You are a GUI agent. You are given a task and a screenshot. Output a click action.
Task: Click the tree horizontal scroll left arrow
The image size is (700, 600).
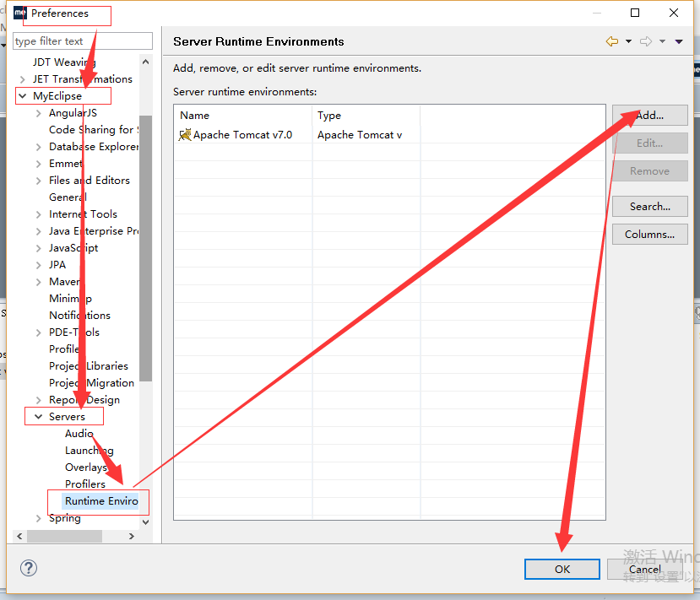tap(19, 536)
